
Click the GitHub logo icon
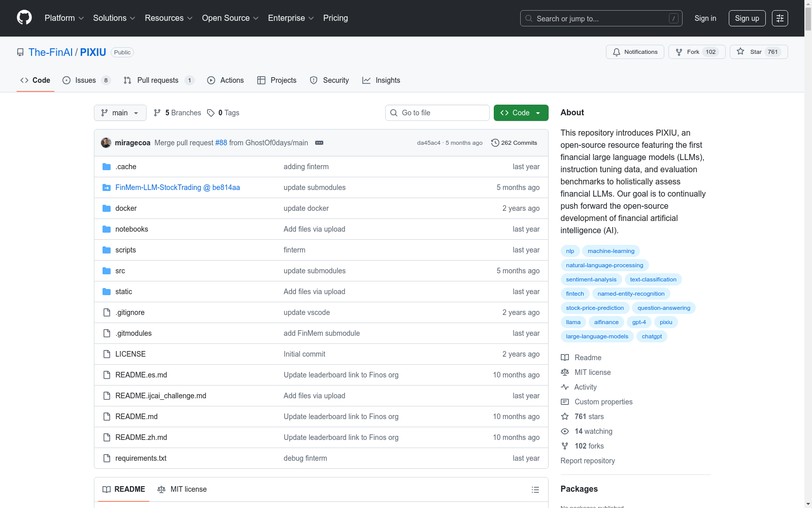click(x=24, y=18)
